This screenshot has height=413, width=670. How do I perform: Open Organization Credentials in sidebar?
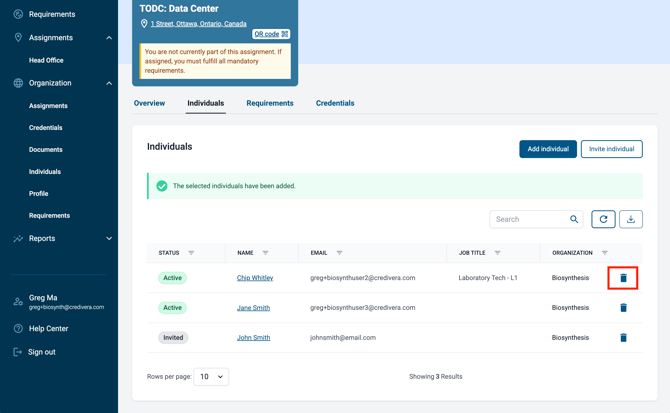click(46, 128)
